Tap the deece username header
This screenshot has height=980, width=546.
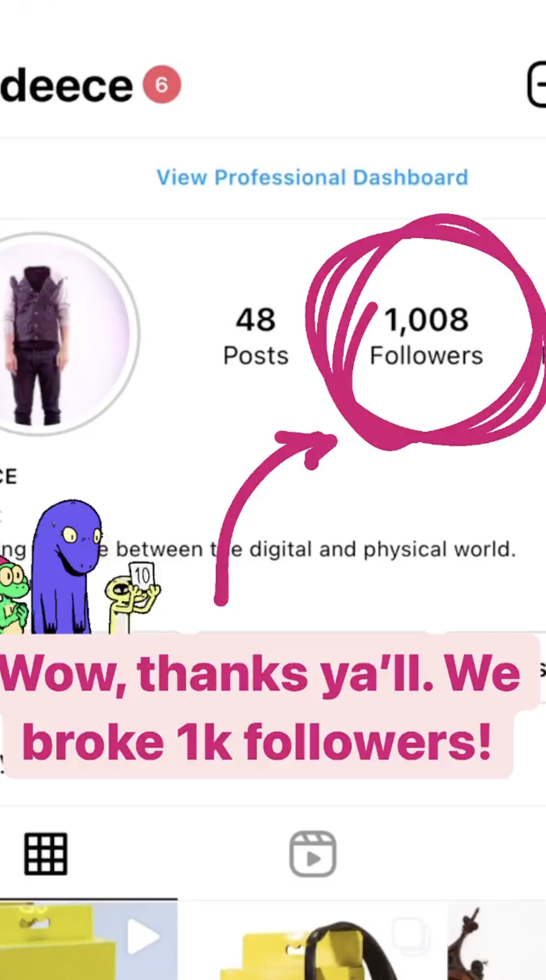[x=66, y=86]
